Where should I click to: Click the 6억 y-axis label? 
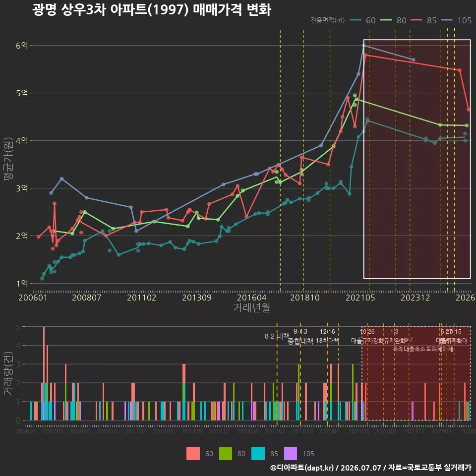tap(22, 46)
